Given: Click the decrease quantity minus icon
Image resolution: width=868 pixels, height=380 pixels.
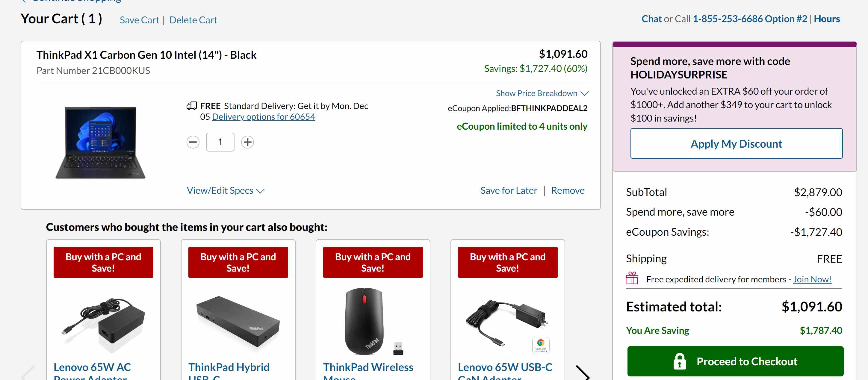Looking at the screenshot, I should click(x=193, y=142).
